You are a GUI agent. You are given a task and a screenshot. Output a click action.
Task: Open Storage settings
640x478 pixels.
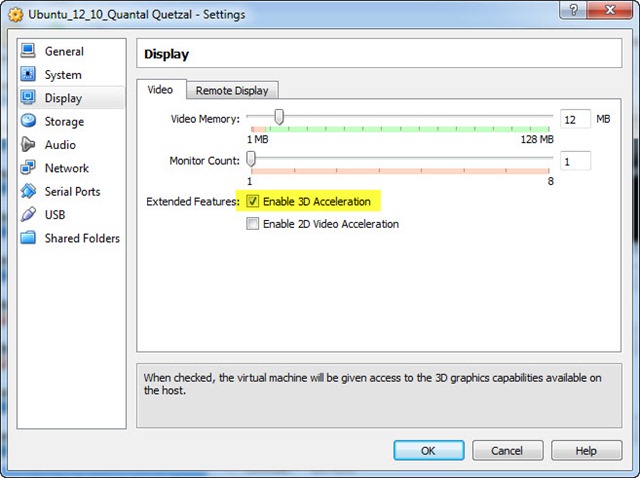tap(64, 122)
